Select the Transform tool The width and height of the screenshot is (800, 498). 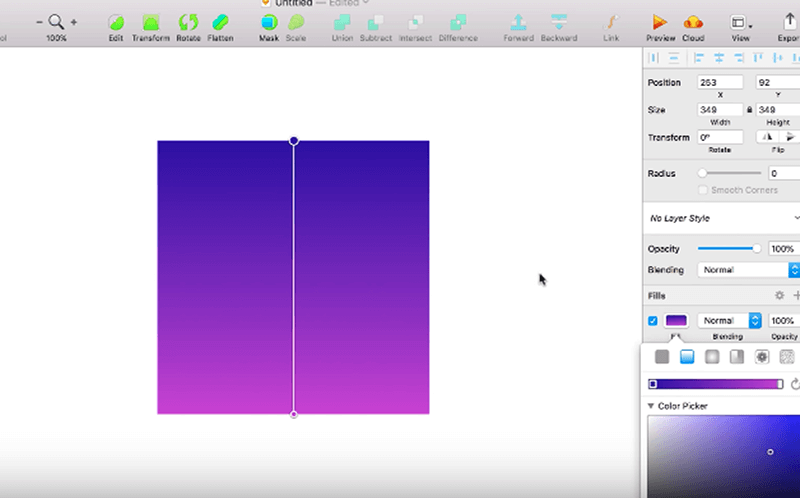(x=151, y=22)
